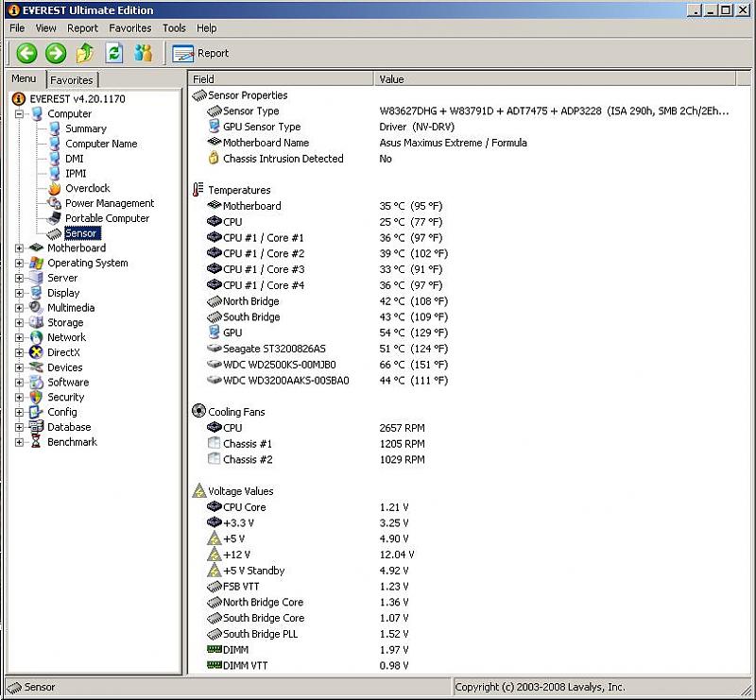Click the Benchmark hourglass icon
The image size is (756, 700).
36,442
